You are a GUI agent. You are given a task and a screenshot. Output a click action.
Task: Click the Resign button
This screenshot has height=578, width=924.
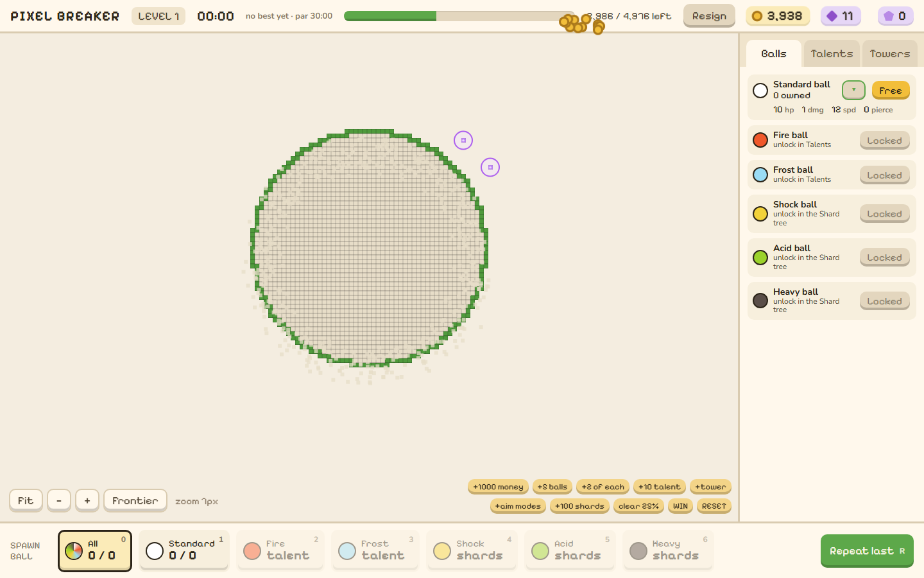coord(709,16)
